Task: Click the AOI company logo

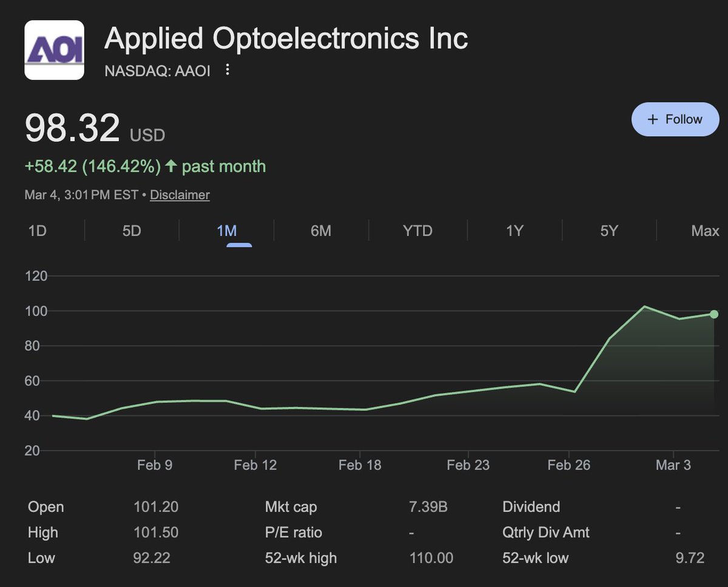Action: (54, 50)
